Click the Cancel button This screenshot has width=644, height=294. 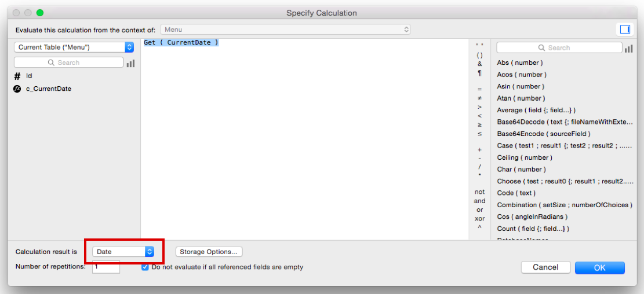(x=545, y=267)
